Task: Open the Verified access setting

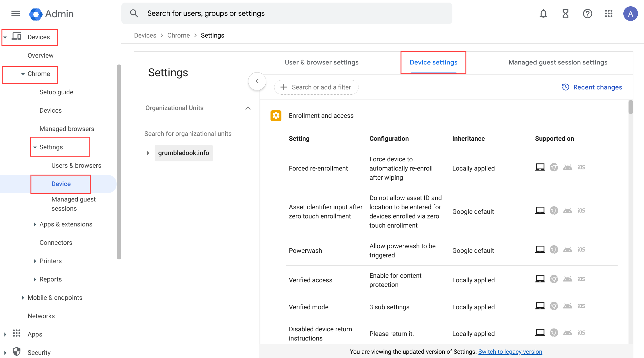Action: pyautogui.click(x=452, y=280)
